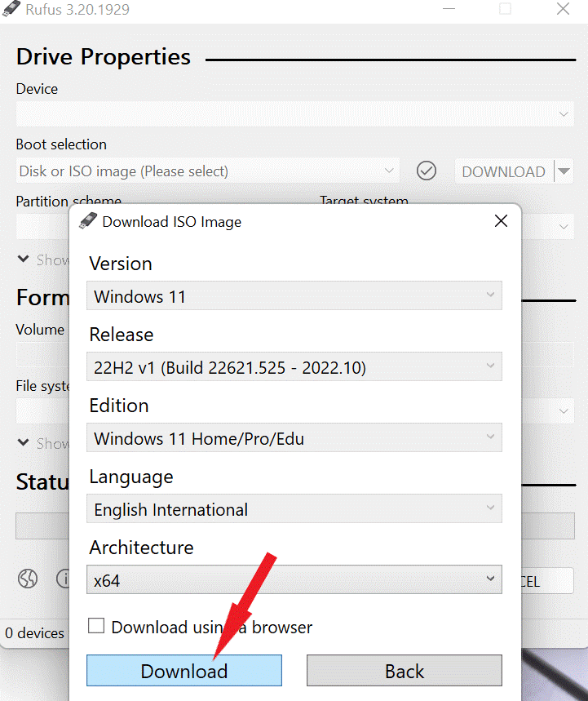Minimize the Rufus window
588x701 pixels.
coord(449,8)
